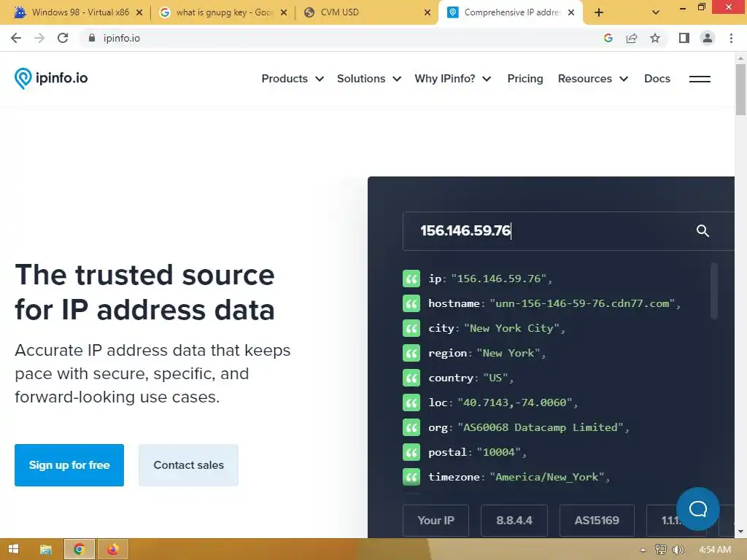The width and height of the screenshot is (747, 560).
Task: Click the quote icon beside region
Action: [411, 353]
